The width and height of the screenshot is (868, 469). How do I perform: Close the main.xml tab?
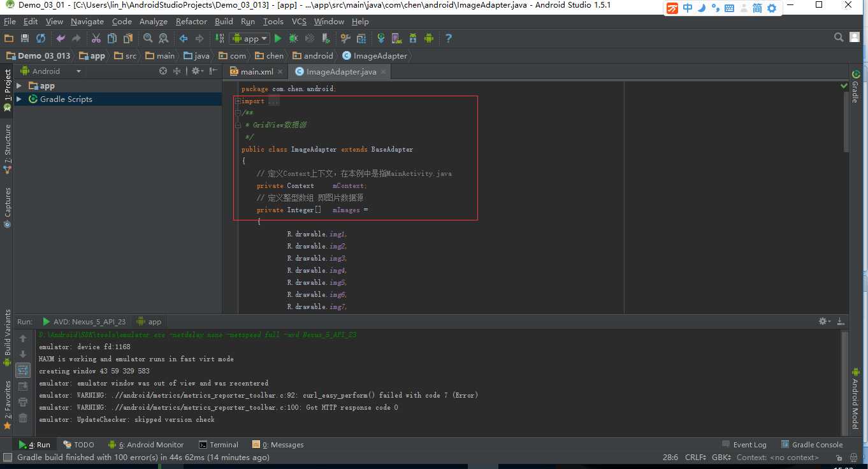click(x=280, y=72)
